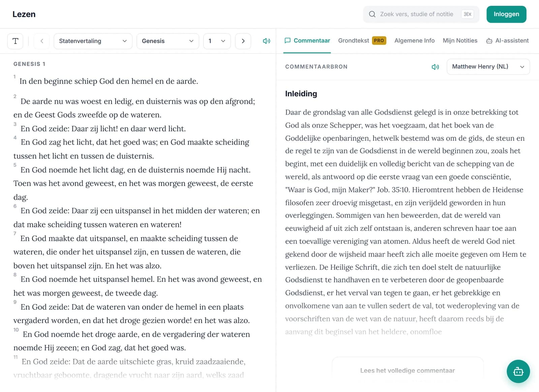The width and height of the screenshot is (539, 392).
Task: Click the COMMENTAARBRON label
Action: [316, 67]
